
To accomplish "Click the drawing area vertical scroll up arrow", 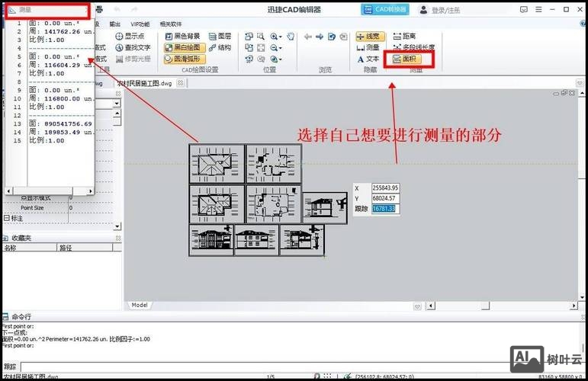I will click(x=582, y=93).
